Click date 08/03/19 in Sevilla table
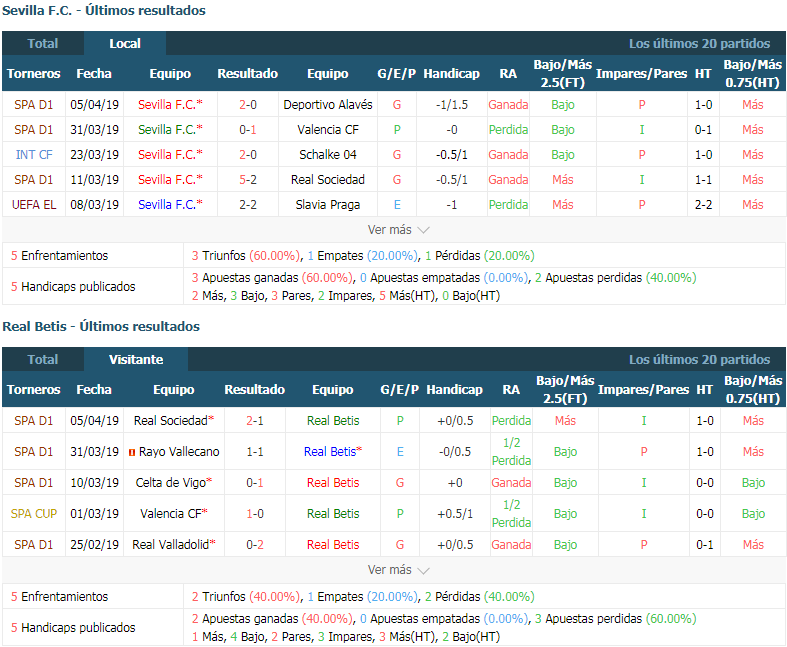Viewport: 787px width, 647px height. click(x=94, y=205)
